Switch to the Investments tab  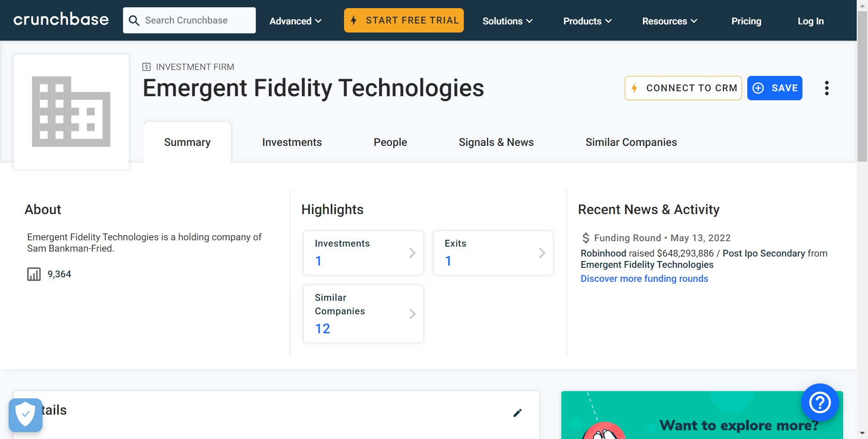coord(292,142)
